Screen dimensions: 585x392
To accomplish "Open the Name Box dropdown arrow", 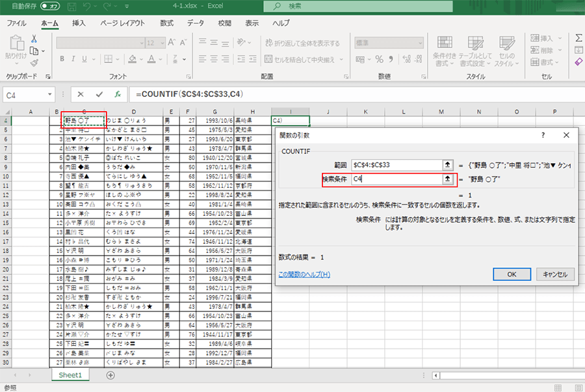I will coord(49,95).
